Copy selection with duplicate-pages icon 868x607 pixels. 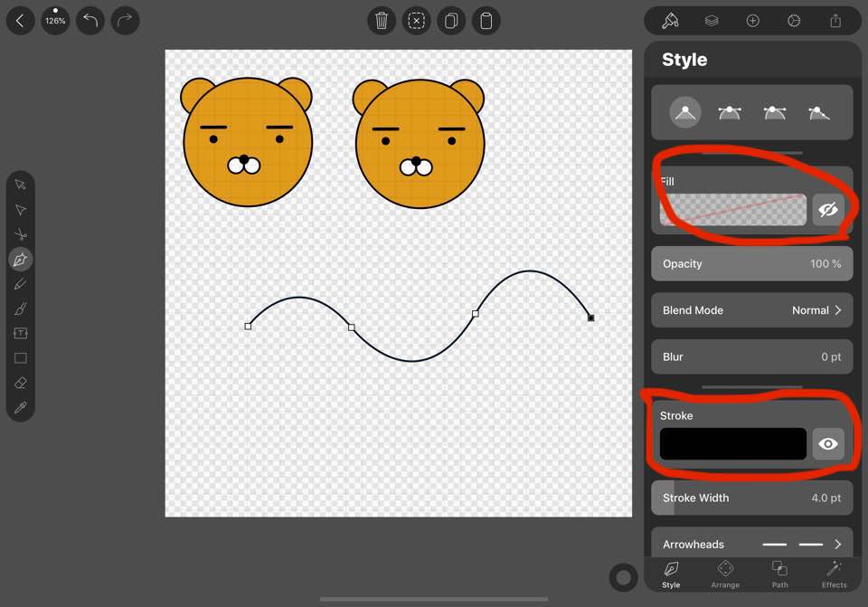[x=451, y=21]
